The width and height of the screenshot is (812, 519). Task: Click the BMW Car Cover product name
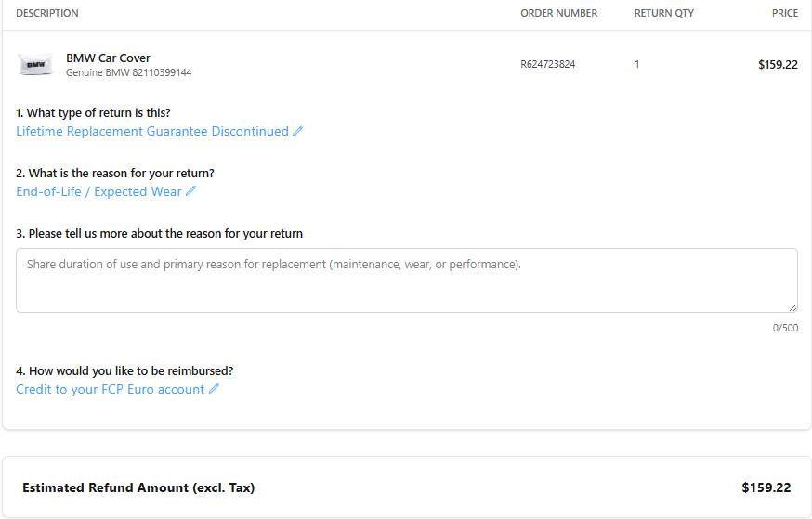tap(108, 58)
